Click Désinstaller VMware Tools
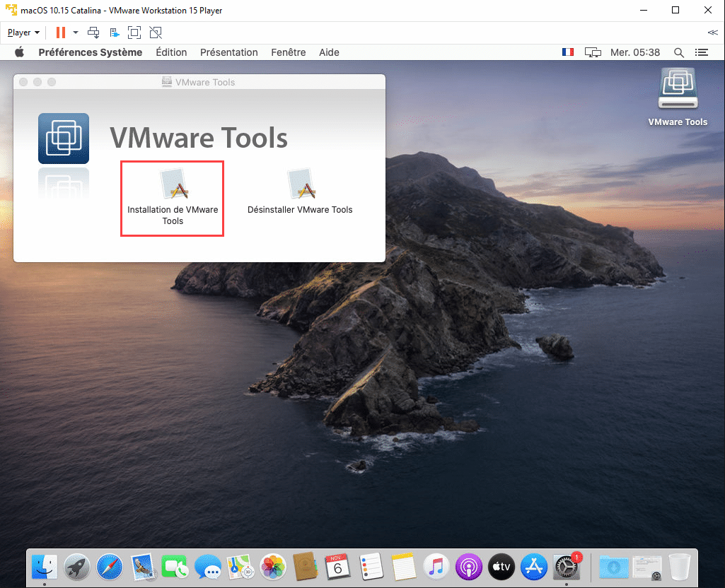The height and width of the screenshot is (588, 725). click(300, 192)
